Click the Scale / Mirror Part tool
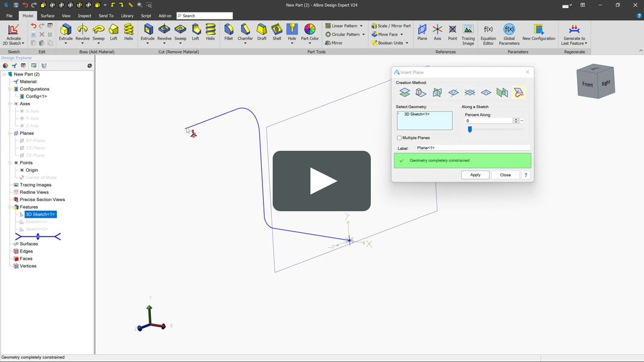 pos(390,26)
